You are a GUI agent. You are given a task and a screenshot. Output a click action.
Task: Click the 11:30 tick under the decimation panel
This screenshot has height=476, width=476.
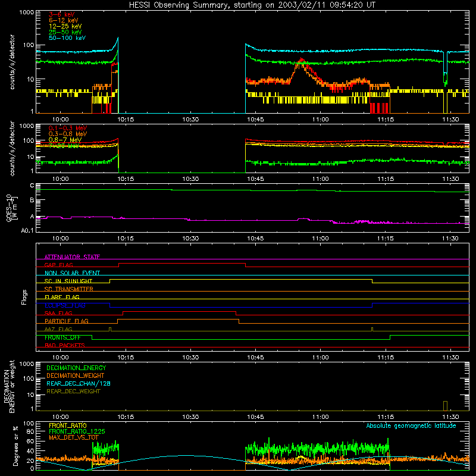click(x=450, y=417)
